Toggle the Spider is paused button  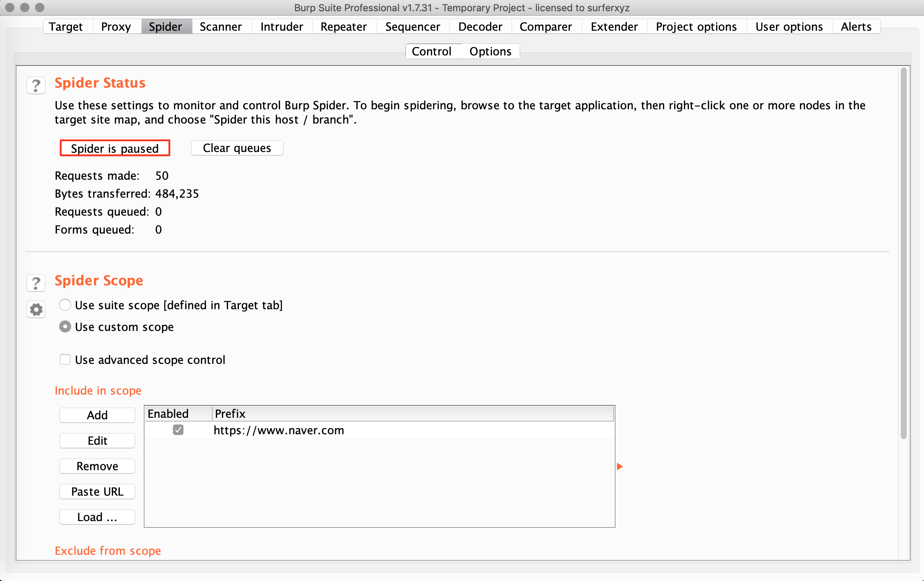click(115, 148)
